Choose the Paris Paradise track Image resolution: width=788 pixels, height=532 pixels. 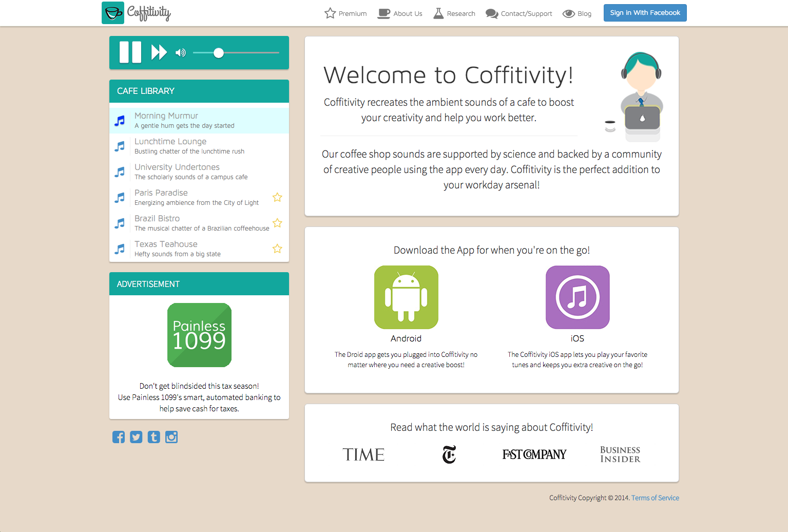[x=199, y=198]
